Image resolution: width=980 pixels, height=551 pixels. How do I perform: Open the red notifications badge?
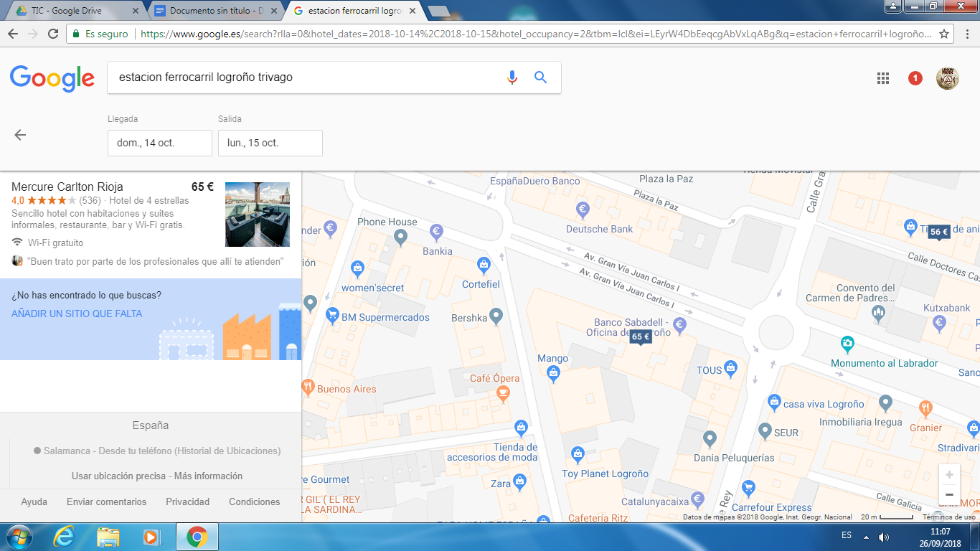coord(915,78)
